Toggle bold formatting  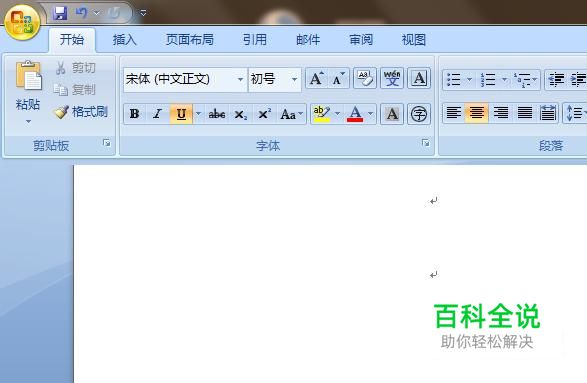pos(135,114)
